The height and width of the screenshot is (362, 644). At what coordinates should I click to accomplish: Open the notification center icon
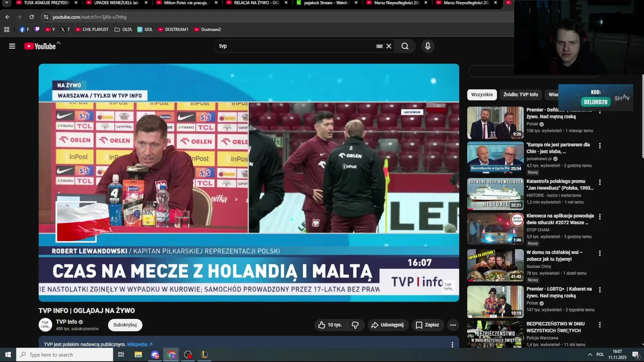[x=635, y=354]
